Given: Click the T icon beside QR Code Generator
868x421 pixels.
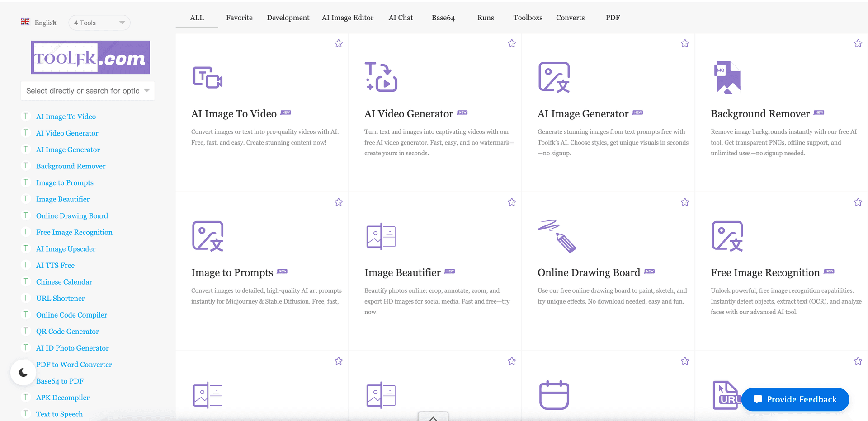Looking at the screenshot, I should 26,331.
